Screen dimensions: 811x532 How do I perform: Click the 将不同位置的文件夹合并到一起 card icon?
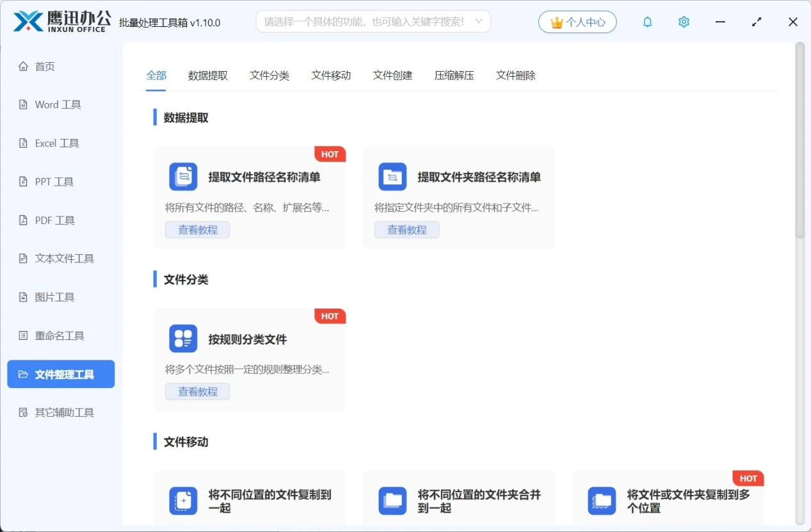pyautogui.click(x=392, y=501)
